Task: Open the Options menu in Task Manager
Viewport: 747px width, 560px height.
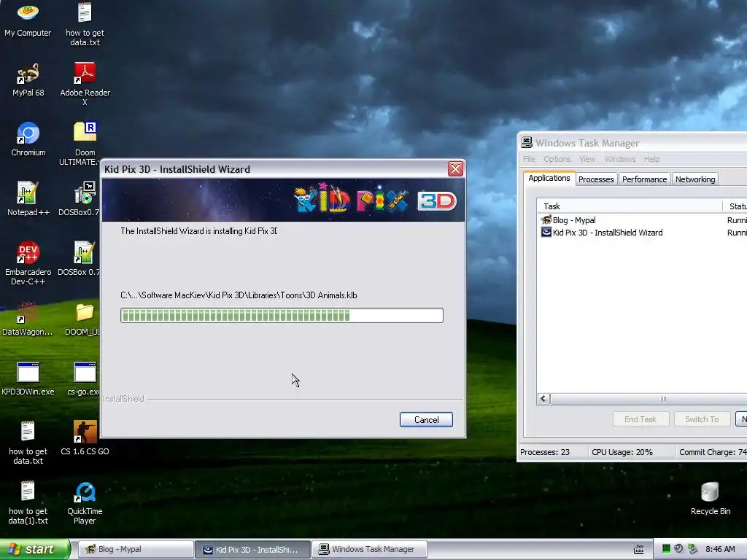Action: point(557,159)
